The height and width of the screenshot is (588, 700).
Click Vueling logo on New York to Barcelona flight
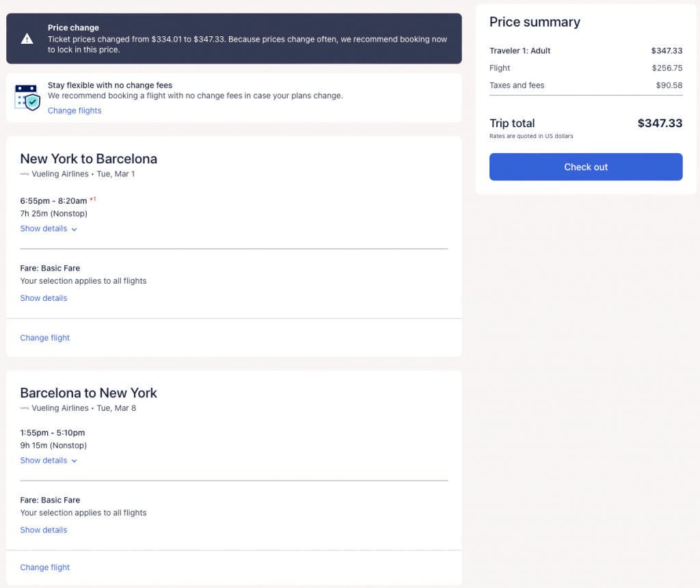tap(25, 174)
